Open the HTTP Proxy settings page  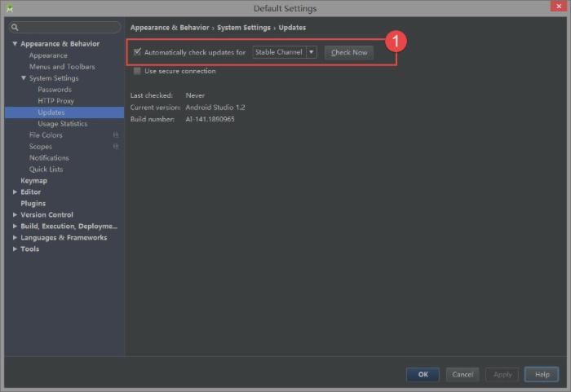tap(55, 101)
